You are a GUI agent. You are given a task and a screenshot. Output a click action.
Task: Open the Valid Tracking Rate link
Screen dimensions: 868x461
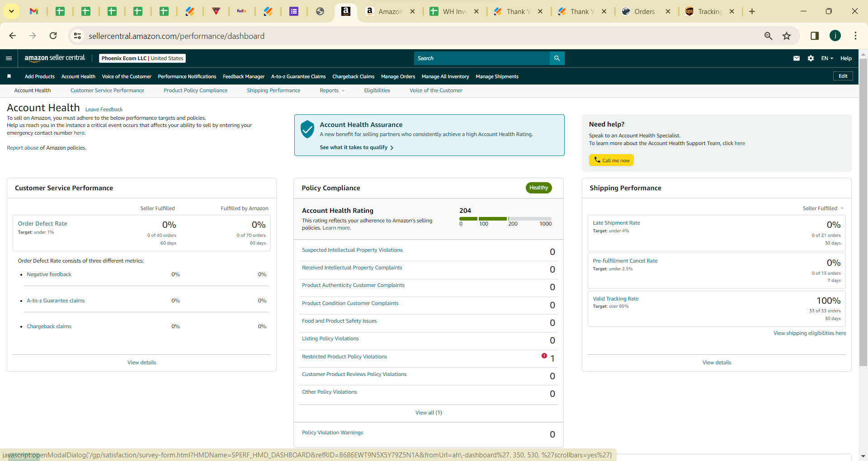(616, 299)
